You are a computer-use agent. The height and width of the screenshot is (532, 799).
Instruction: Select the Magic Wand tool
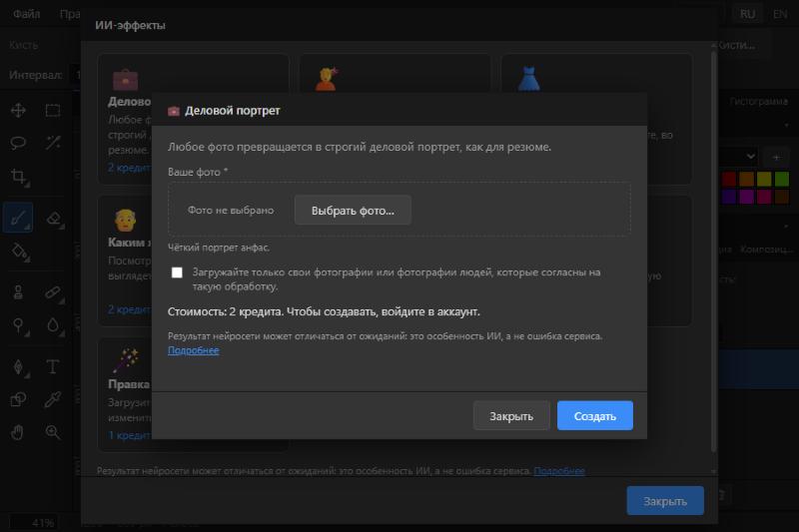tap(53, 143)
